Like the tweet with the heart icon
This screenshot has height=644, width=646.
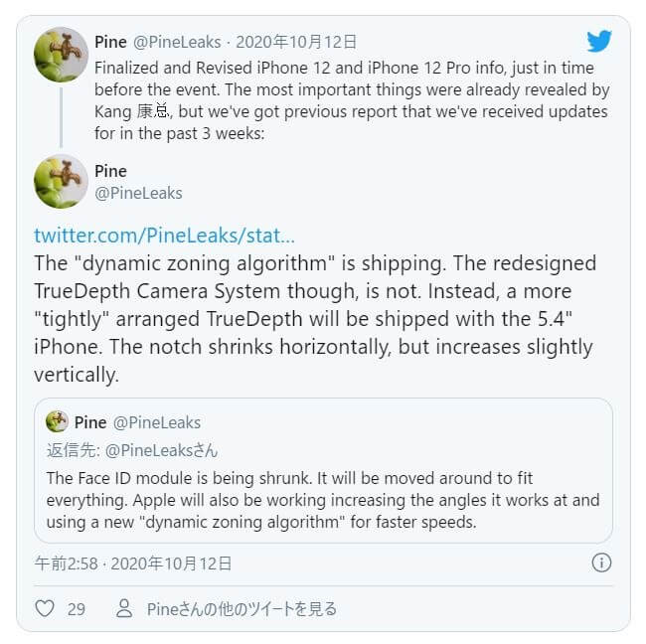point(45,608)
